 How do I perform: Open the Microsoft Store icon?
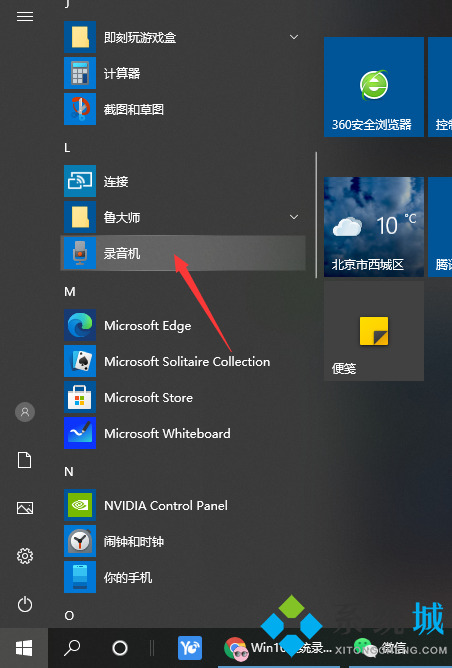[x=80, y=397]
